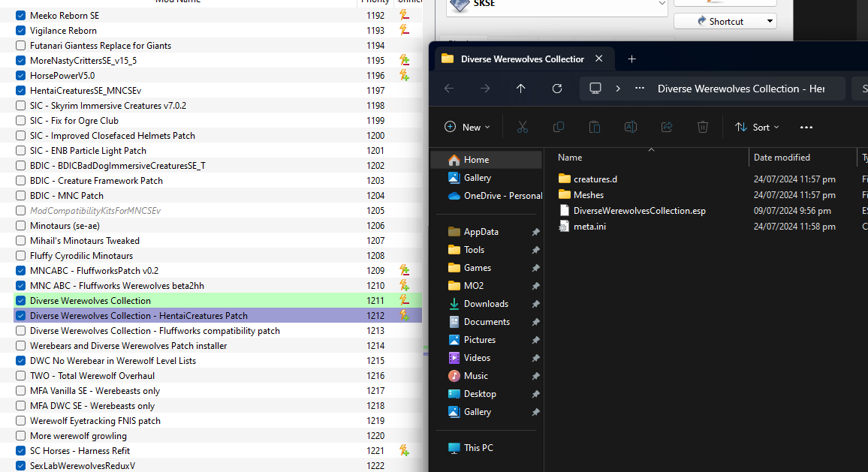Click priority 1211 cell

[x=375, y=300]
